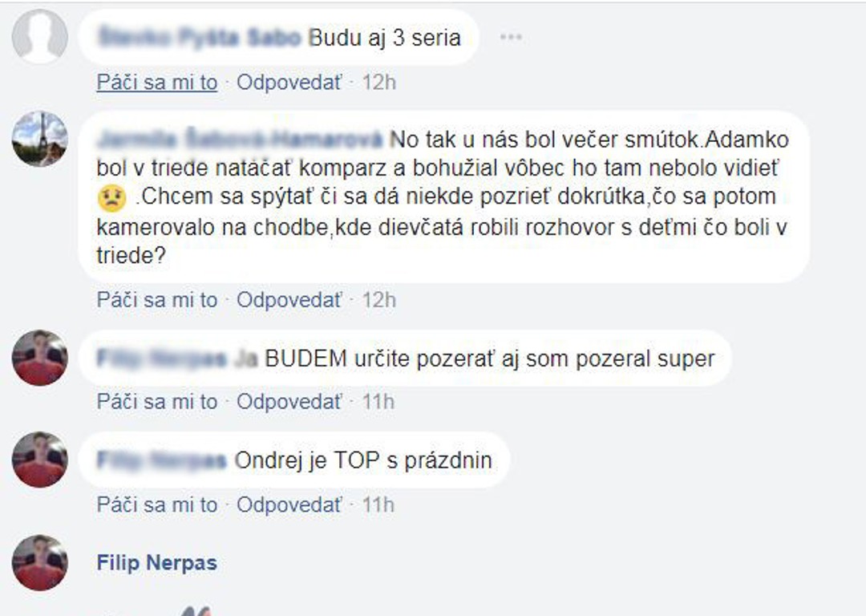Reply to 'Ondrej je TOP s prázdnin' comment
Screen dimensions: 866x616
(x=289, y=505)
